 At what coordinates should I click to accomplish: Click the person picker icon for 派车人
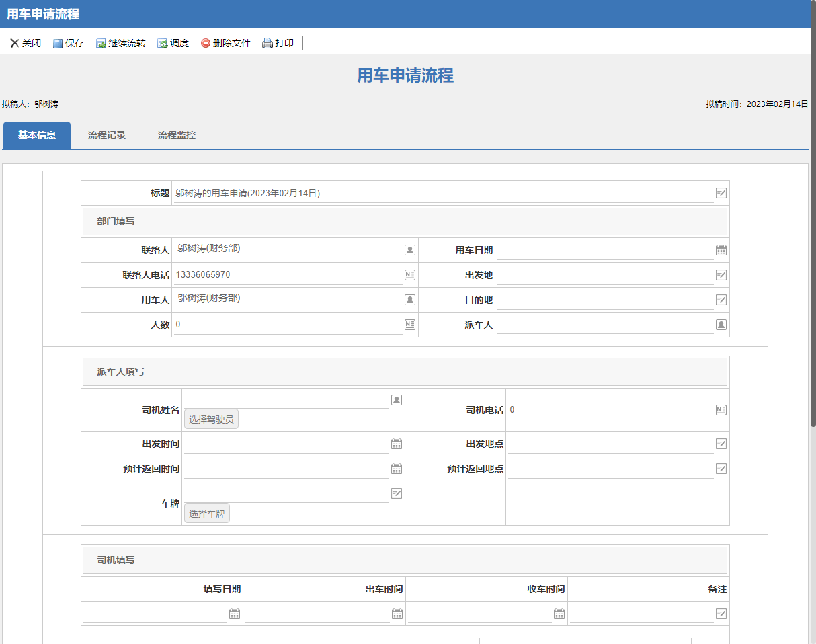pos(721,325)
